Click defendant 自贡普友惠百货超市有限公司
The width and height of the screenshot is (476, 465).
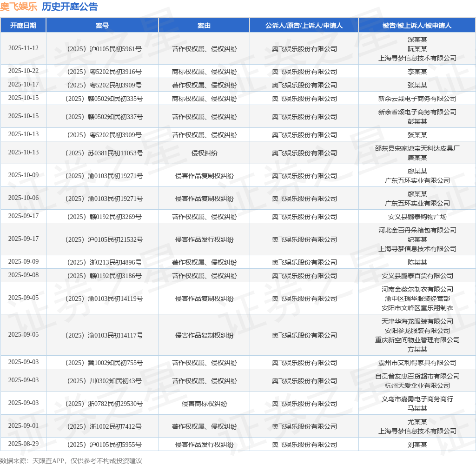[x=417, y=376]
